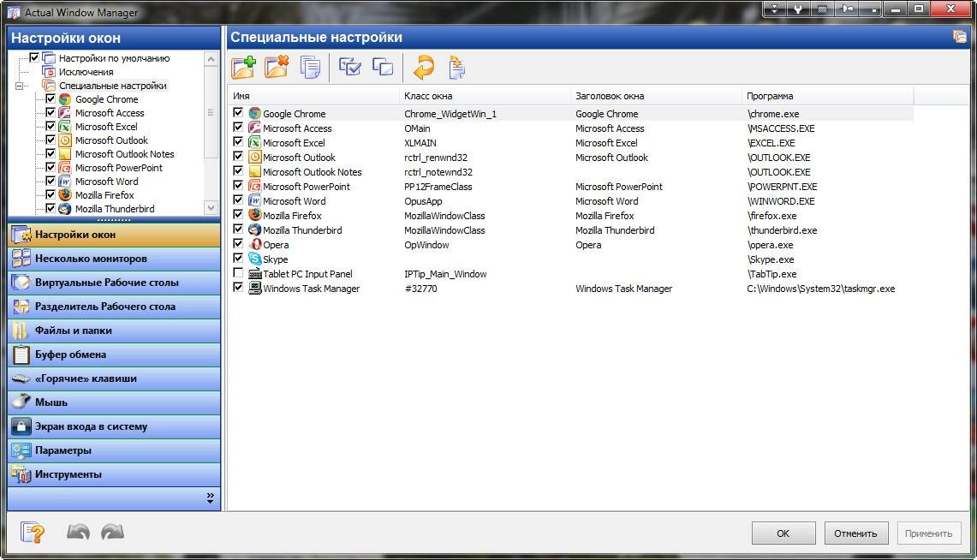
Task: Click Tablet PC Input Panel keyboard icon
Action: [x=255, y=273]
